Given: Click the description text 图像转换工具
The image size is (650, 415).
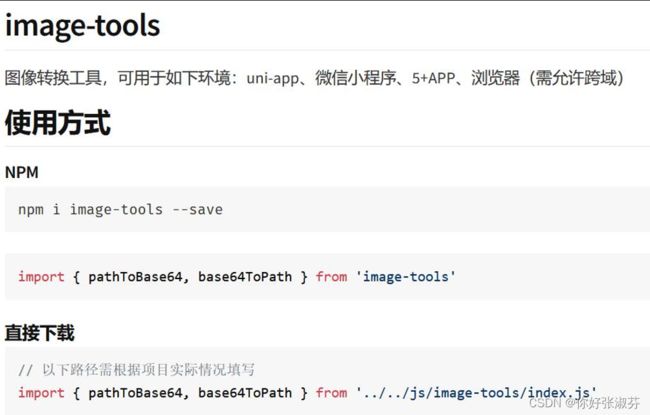Looking at the screenshot, I should pos(53,78).
